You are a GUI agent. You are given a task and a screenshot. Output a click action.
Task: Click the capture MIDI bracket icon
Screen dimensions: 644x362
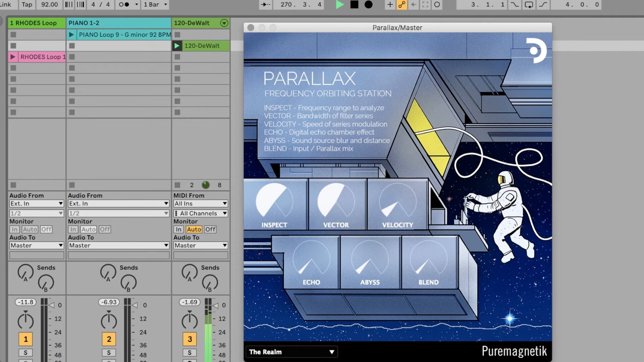[x=425, y=5]
